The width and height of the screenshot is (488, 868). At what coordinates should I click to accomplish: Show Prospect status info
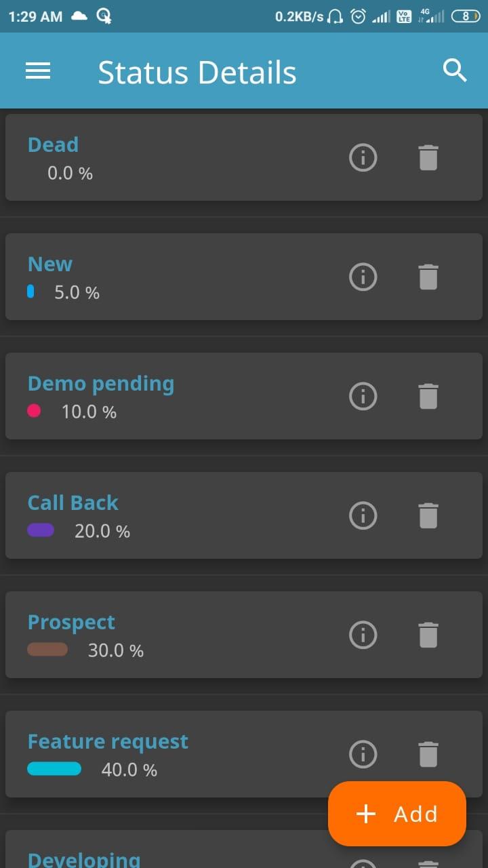point(363,635)
